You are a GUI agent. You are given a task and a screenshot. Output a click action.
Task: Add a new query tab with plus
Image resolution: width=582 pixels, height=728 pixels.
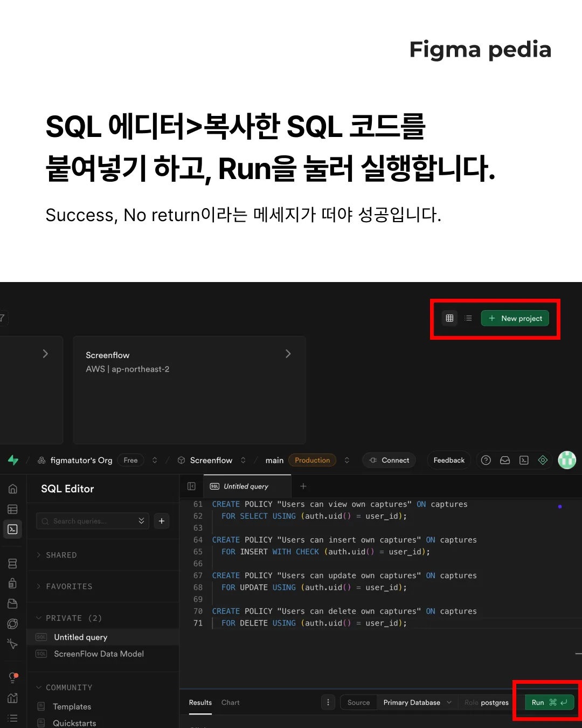click(303, 486)
